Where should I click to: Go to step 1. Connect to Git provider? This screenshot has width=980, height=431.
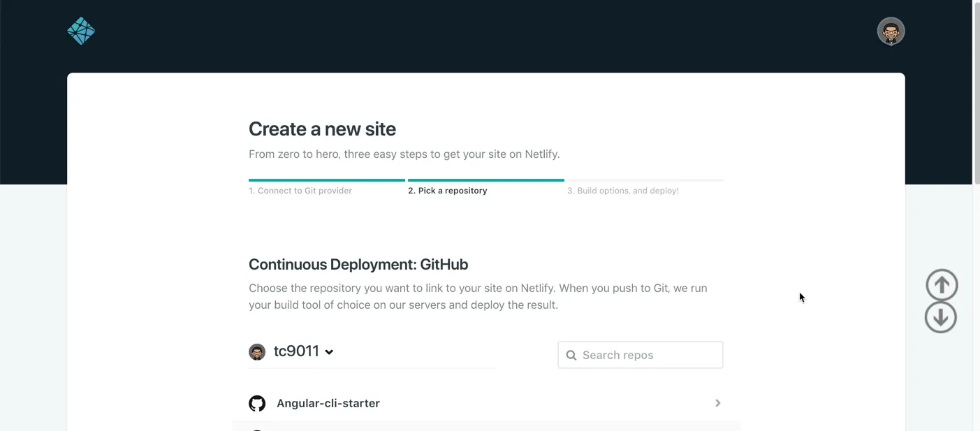[300, 191]
